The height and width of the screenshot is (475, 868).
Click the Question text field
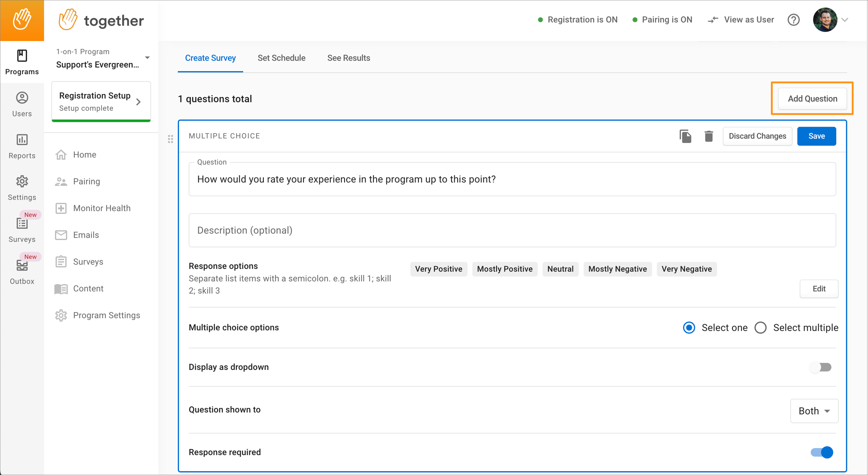(x=512, y=179)
